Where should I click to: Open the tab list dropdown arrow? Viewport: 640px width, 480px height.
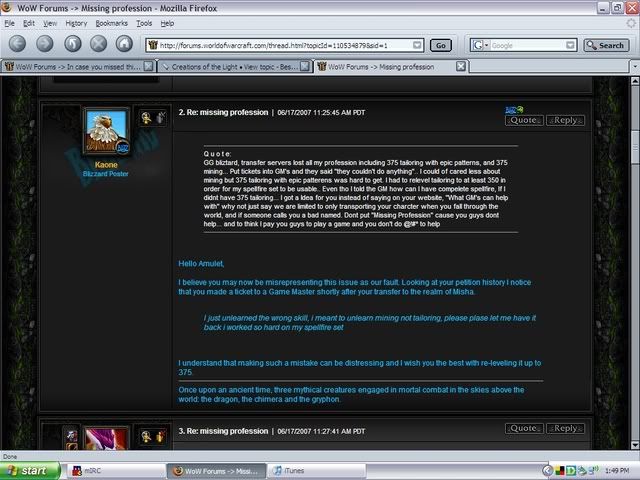pos(635,66)
